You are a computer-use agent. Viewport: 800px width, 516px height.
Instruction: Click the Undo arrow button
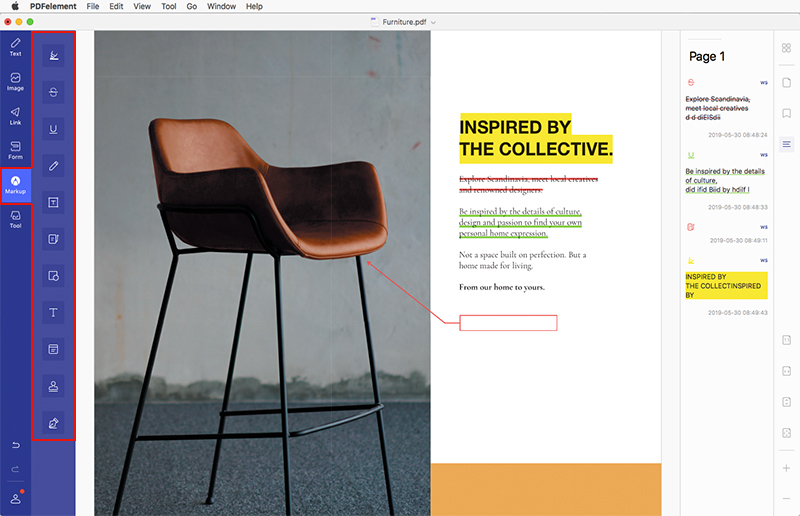tap(15, 445)
